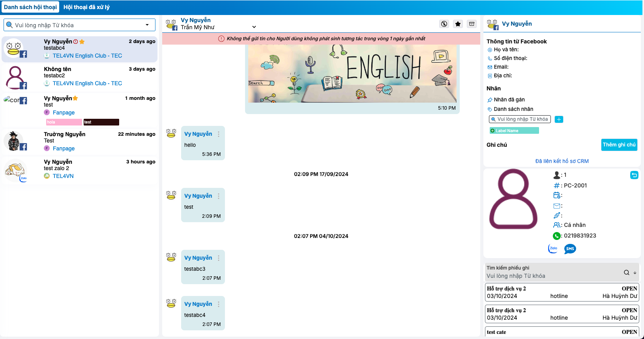Open the Fanpage link under Trường Nguyễn

64,148
